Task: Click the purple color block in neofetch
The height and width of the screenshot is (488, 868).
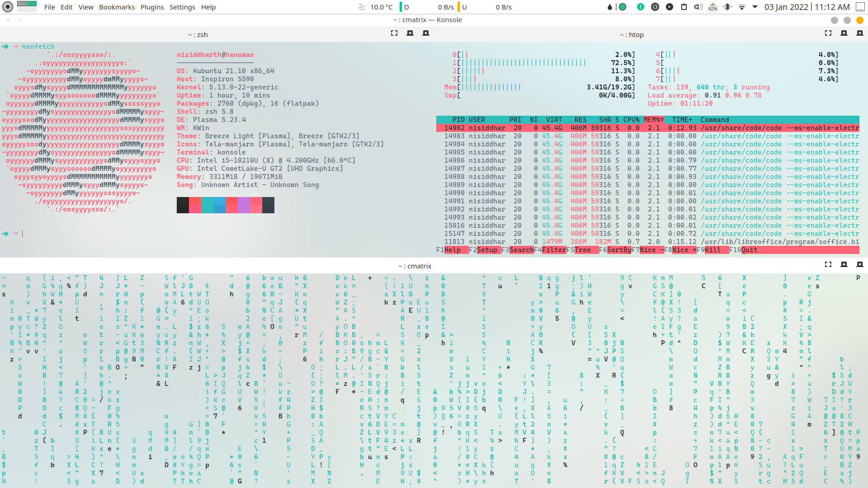Action: (244, 205)
